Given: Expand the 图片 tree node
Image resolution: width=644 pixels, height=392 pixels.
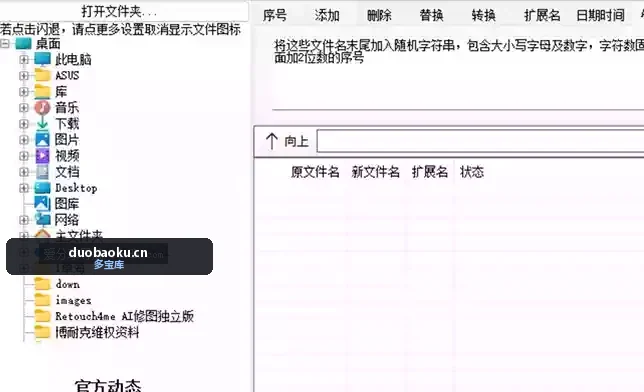Looking at the screenshot, I should (24, 140).
